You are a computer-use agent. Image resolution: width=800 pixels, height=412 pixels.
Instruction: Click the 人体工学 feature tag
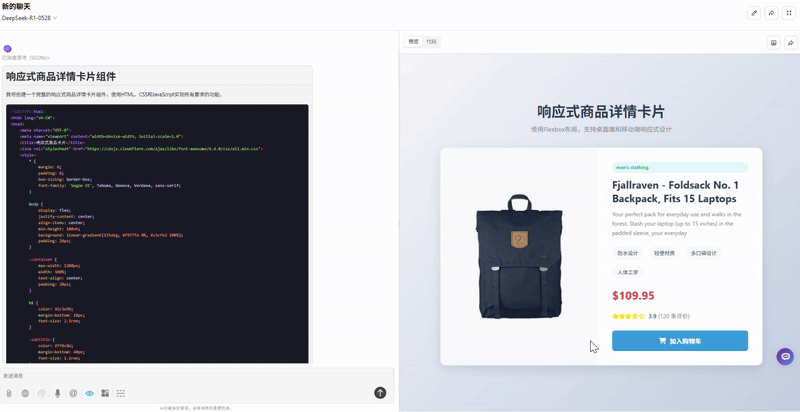pos(628,272)
